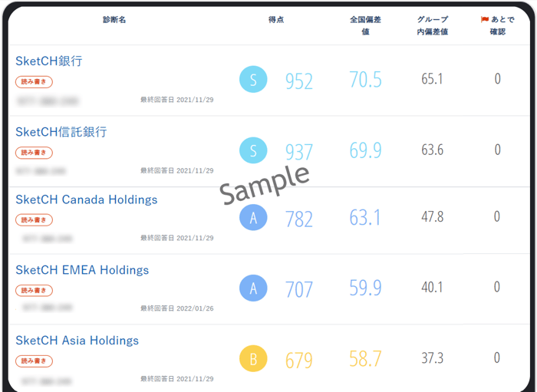Viewport: 537px width, 392px height.
Task: Click score 952 for SketCH銀行
Action: coord(299,81)
